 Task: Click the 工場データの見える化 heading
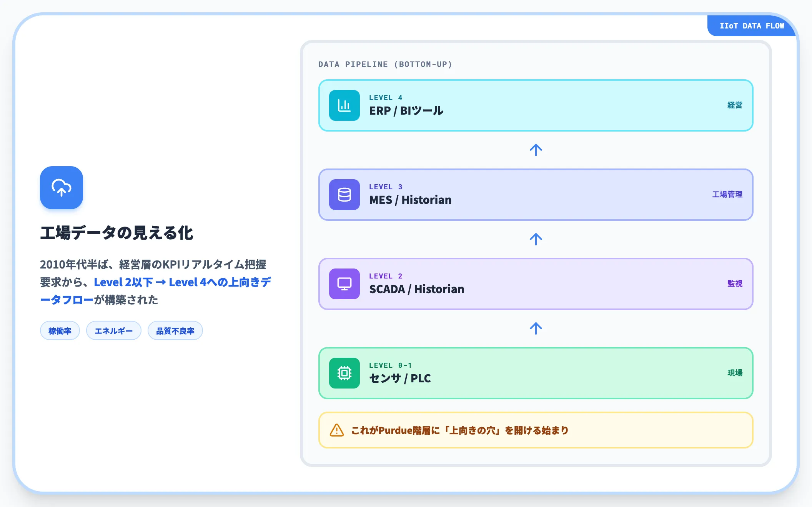coord(116,233)
